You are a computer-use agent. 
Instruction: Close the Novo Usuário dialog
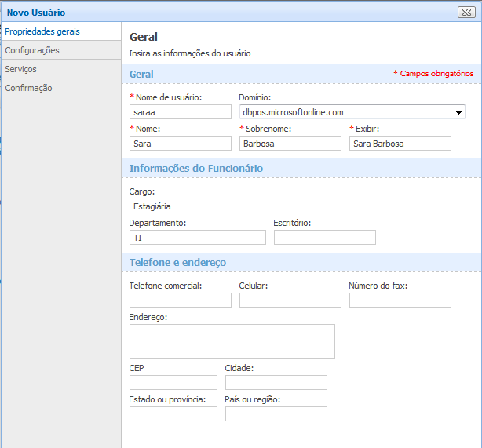(464, 12)
